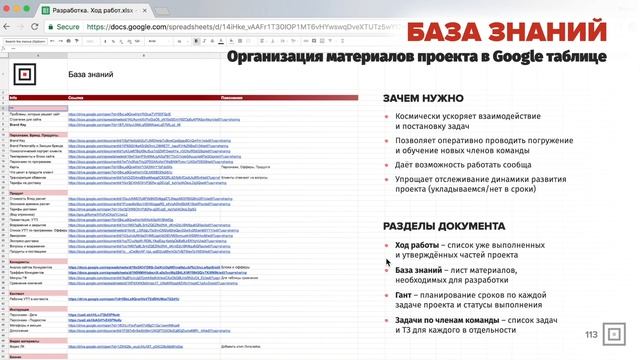Screen dimensions: 640x360
Task: Open link in Карты row
Action: pyautogui.click(x=120, y=167)
